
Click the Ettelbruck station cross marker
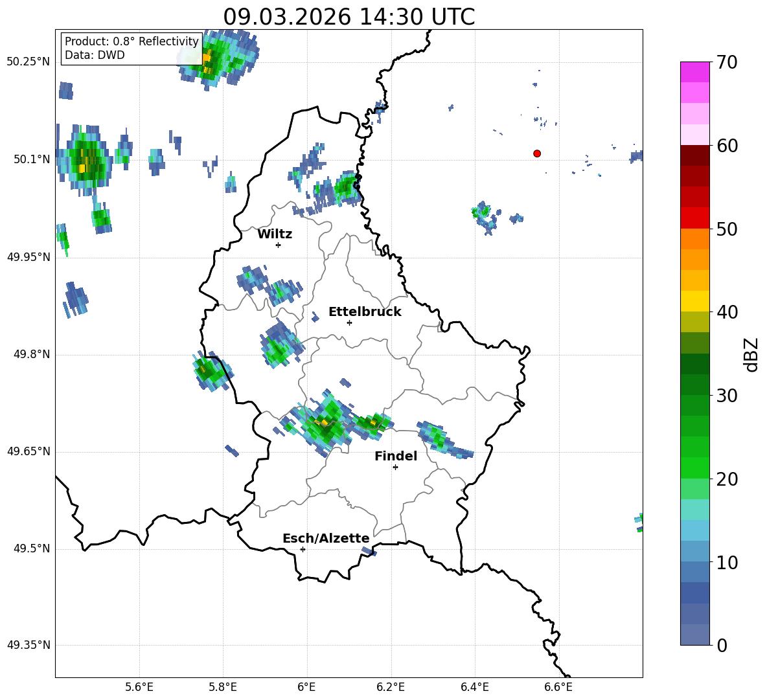coord(349,322)
